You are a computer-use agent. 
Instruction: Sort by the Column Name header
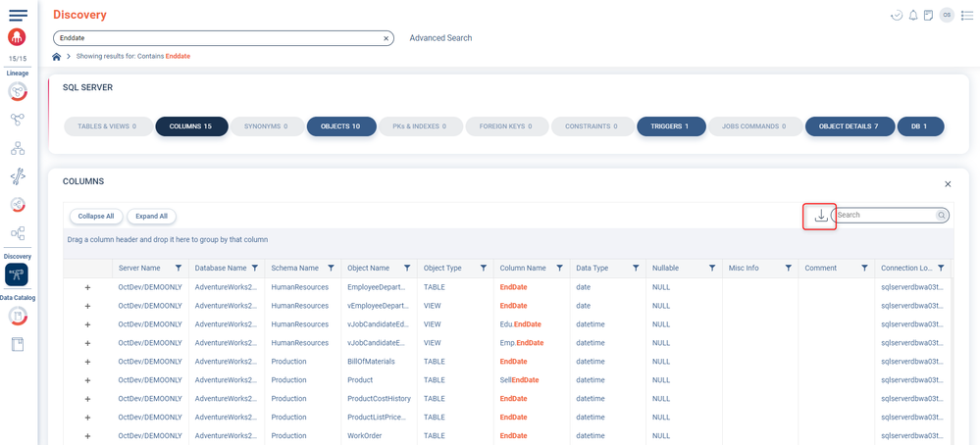pyautogui.click(x=523, y=268)
